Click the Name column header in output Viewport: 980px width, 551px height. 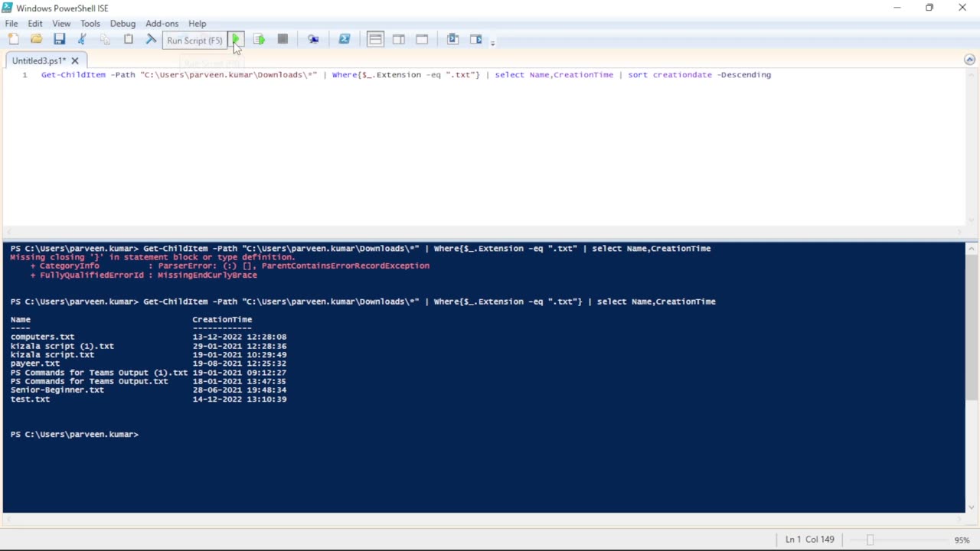(20, 319)
